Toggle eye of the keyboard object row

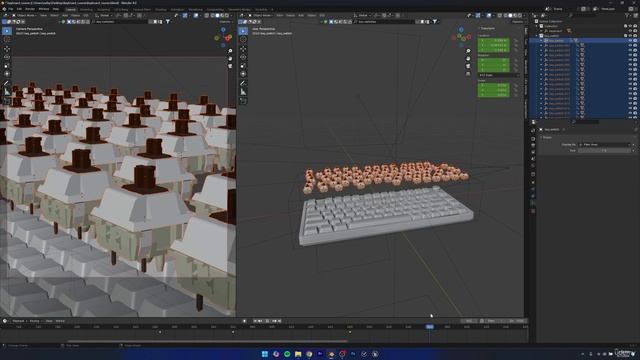pyautogui.click(x=630, y=31)
